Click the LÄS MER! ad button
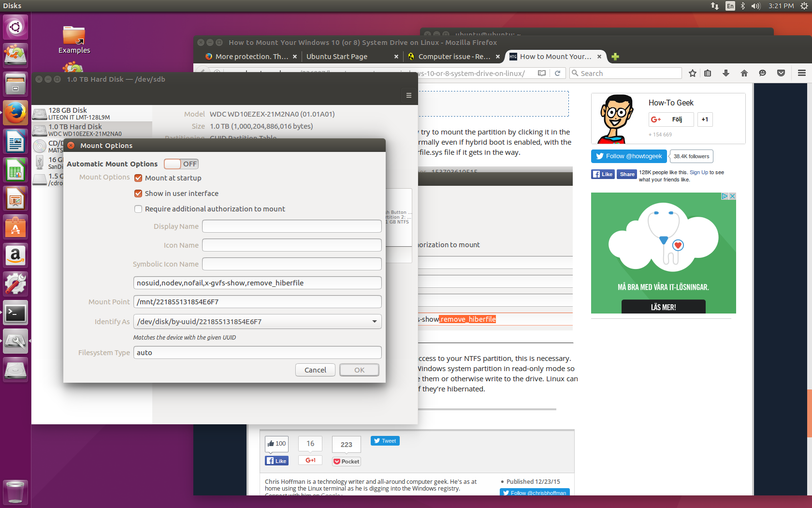 point(663,307)
